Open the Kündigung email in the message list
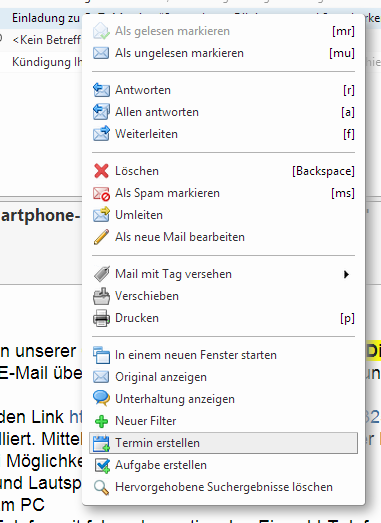The width and height of the screenshot is (381, 523). [x=47, y=62]
